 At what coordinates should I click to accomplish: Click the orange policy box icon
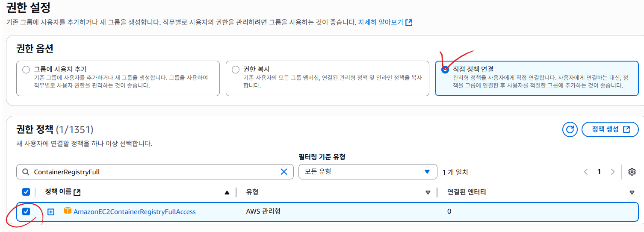pyautogui.click(x=68, y=211)
